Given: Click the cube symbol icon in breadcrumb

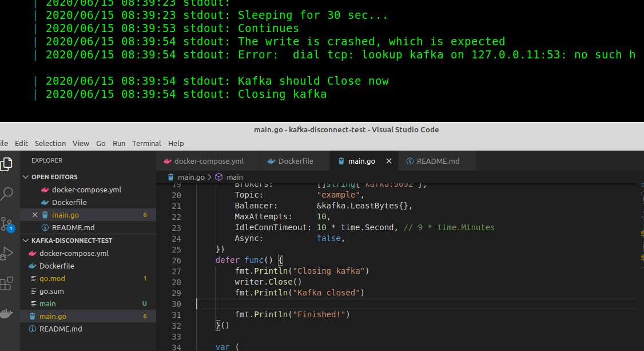Looking at the screenshot, I should (x=219, y=177).
